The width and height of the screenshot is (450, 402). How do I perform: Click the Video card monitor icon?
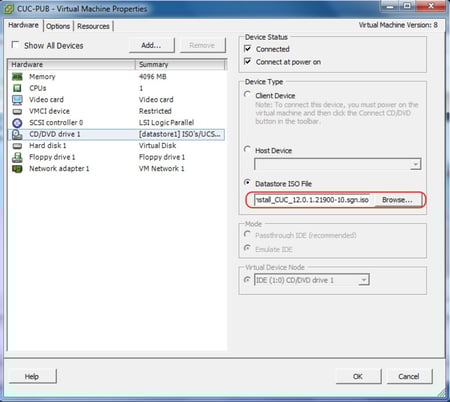[17, 100]
